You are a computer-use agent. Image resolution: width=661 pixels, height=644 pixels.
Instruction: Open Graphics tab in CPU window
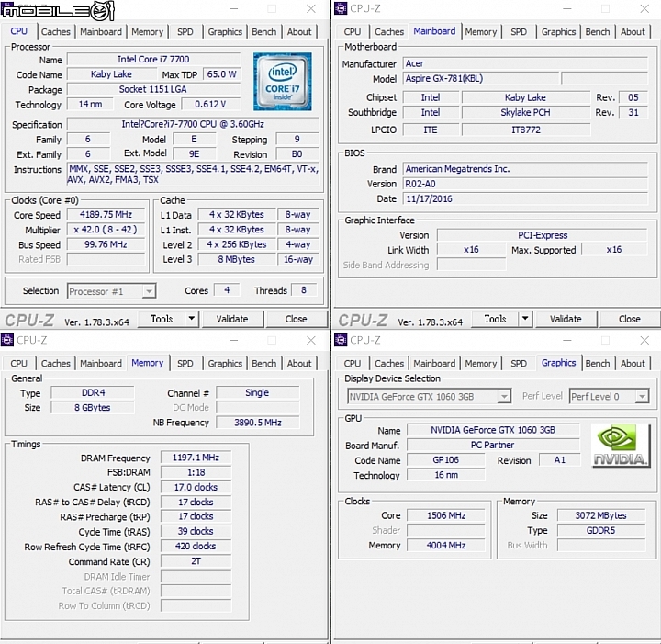225,32
